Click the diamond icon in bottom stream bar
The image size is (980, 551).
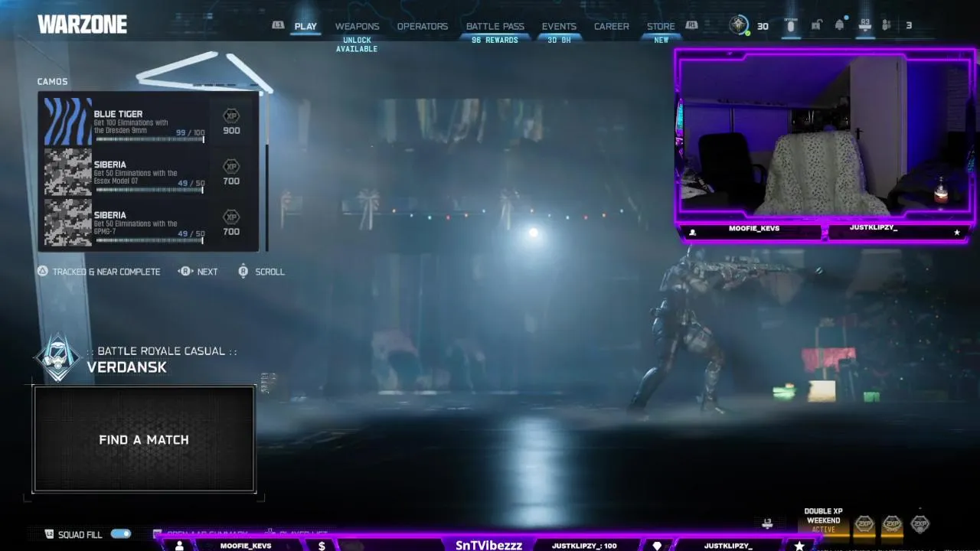pos(657,546)
